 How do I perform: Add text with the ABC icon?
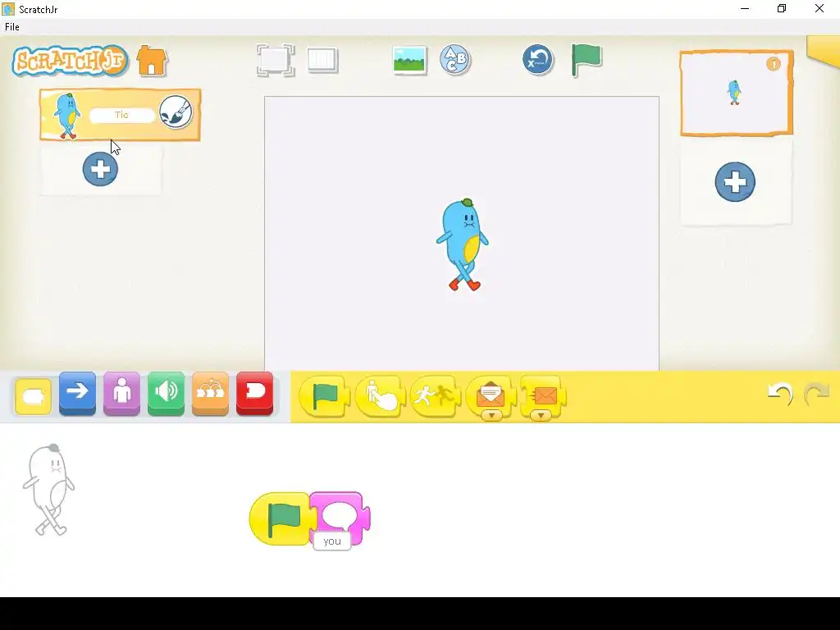click(x=454, y=60)
